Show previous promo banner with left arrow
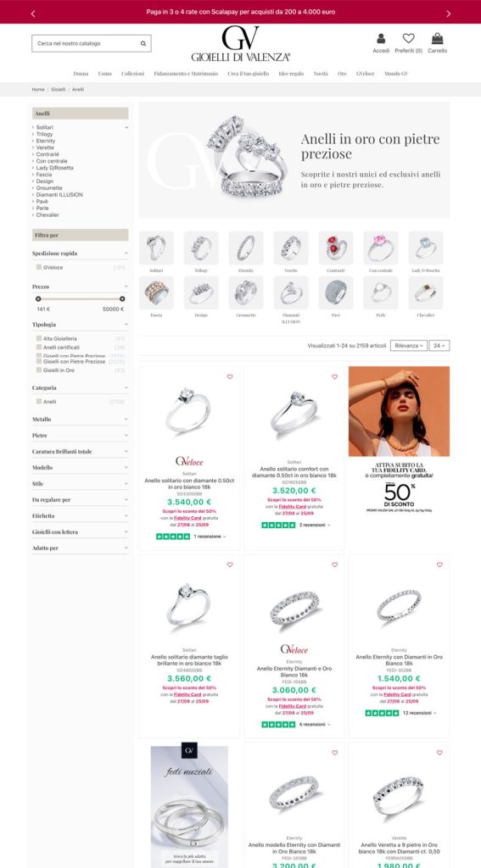Image resolution: width=481 pixels, height=868 pixels. pyautogui.click(x=33, y=14)
